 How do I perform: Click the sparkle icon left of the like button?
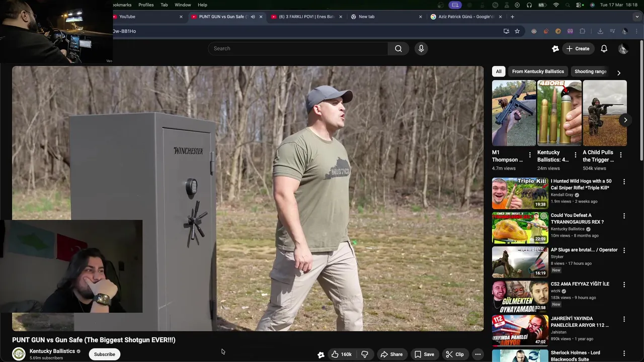click(321, 354)
